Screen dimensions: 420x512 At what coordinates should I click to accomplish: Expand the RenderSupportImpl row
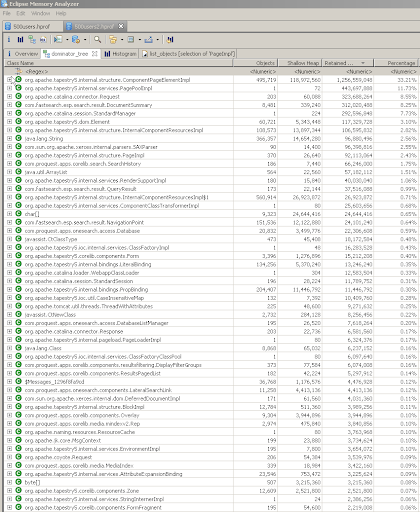pos(9,180)
